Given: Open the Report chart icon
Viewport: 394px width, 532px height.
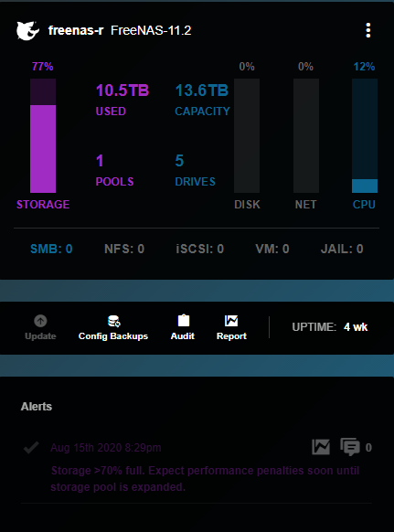Looking at the screenshot, I should (231, 321).
